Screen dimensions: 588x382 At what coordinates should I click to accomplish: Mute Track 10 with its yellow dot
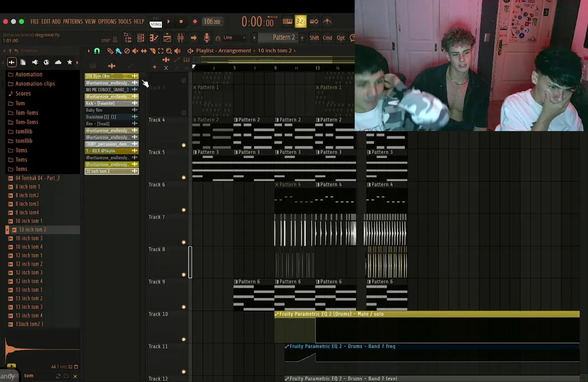(184, 339)
